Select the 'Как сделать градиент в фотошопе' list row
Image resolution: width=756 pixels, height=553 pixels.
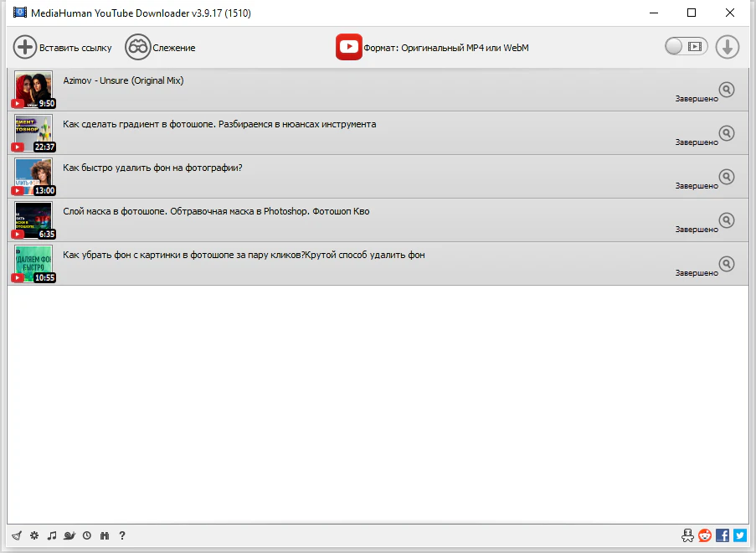pyautogui.click(x=335, y=134)
